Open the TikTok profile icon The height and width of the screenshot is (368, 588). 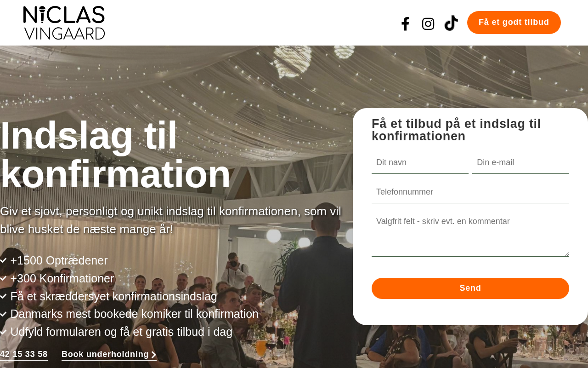[x=451, y=23]
